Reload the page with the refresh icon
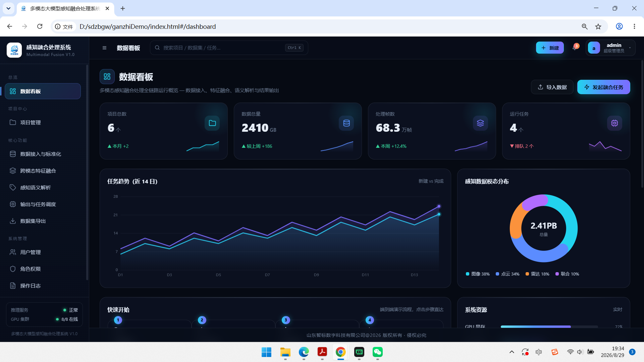 40,26
